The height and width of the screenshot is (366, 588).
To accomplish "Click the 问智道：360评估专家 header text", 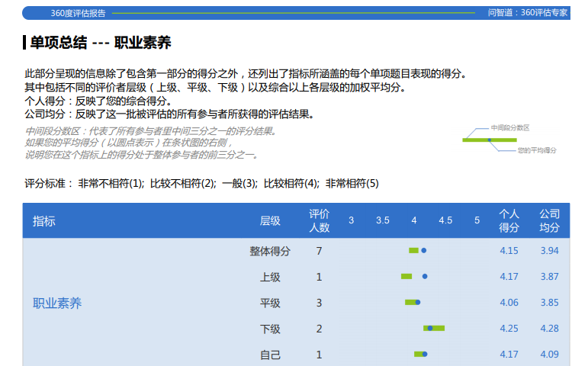I will tap(528, 13).
